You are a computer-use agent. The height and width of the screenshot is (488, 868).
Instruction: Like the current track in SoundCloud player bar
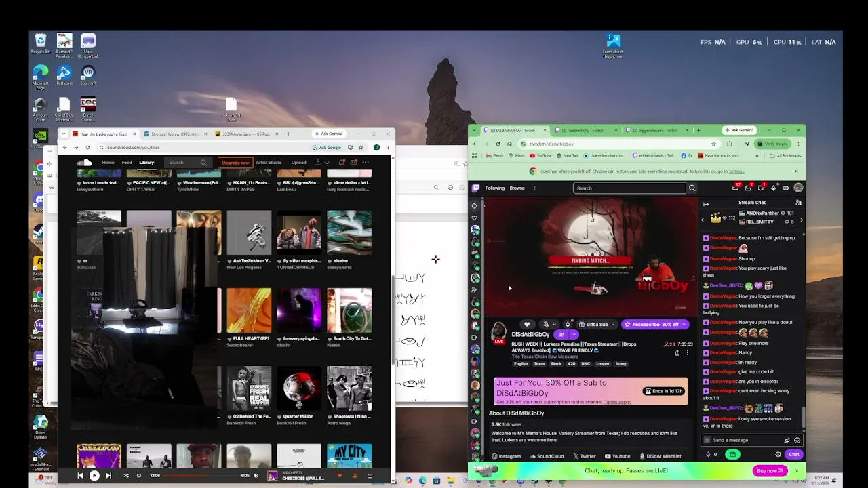(340, 476)
